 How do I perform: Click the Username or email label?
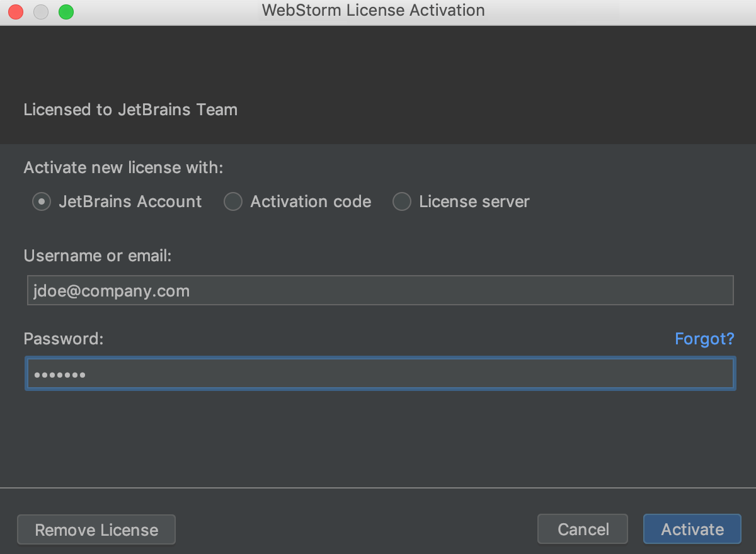98,256
